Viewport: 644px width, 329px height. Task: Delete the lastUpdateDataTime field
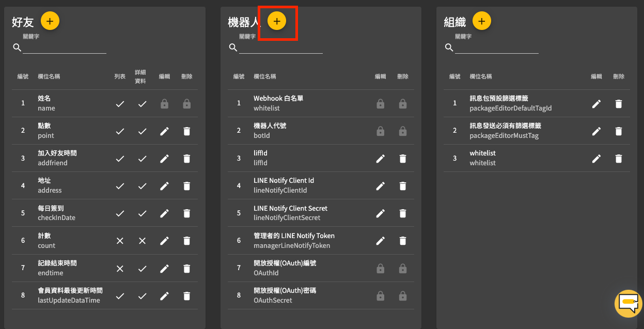[187, 296]
